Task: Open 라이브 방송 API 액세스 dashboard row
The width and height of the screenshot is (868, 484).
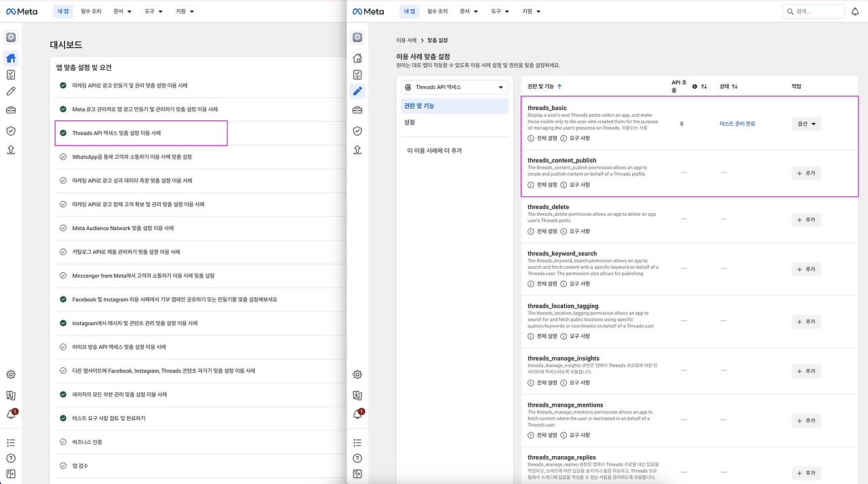Action: click(201, 347)
